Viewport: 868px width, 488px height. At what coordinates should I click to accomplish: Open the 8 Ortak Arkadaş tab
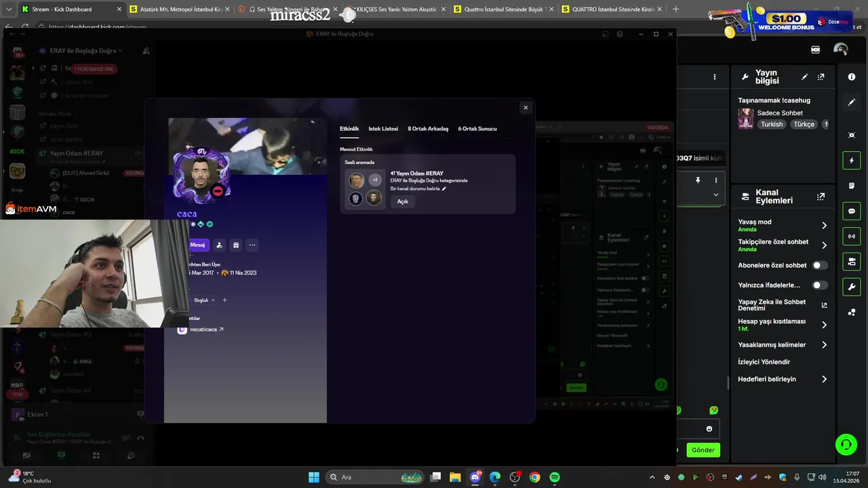[428, 129]
